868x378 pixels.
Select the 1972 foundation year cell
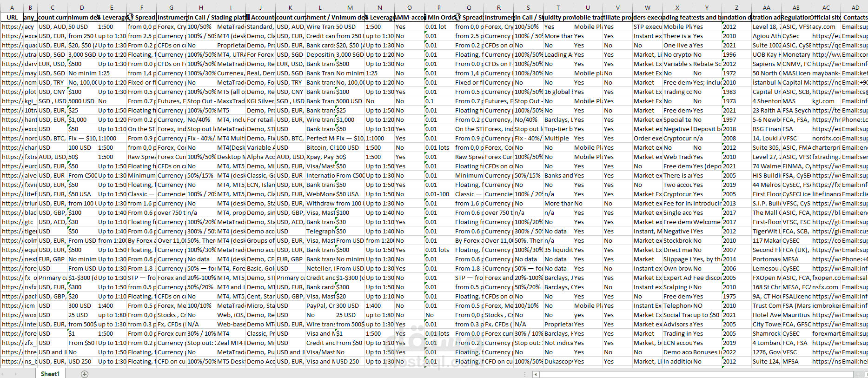click(x=736, y=73)
